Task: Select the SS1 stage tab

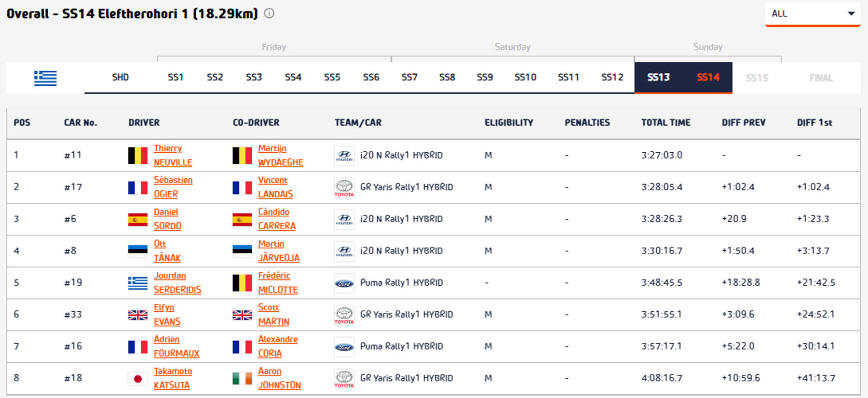Action: 176,77
